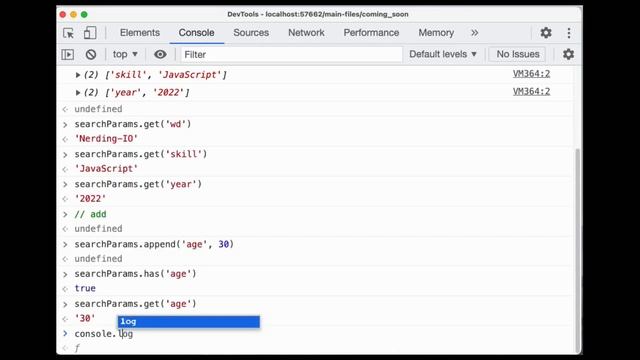Expand the ['year', '2022'] array entry

78,93
